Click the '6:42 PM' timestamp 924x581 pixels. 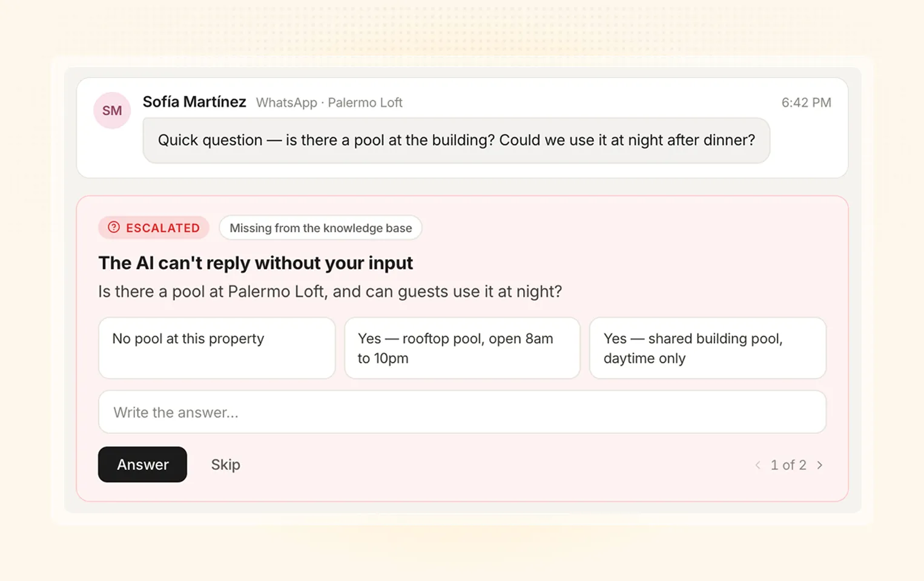coord(806,103)
